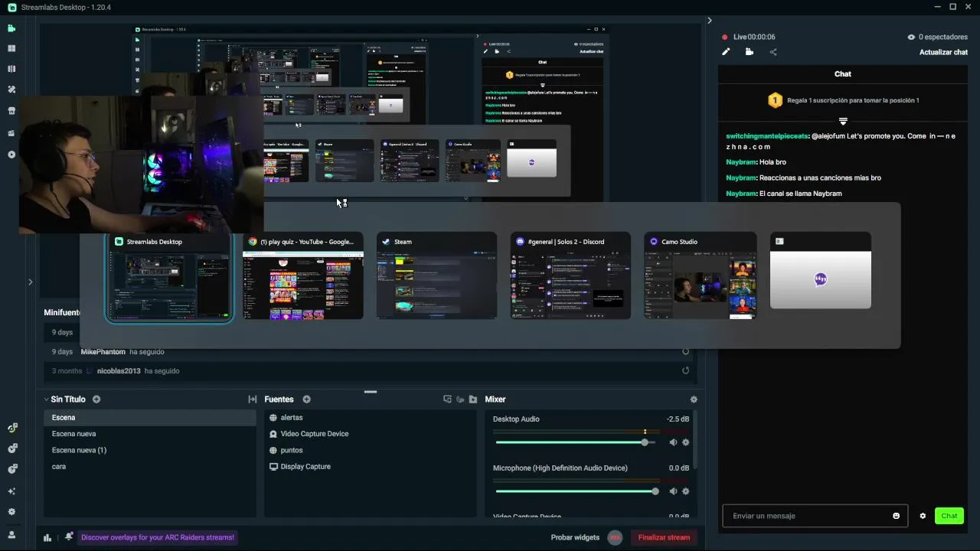
Task: Open notifications bell icon in status bar
Action: [x=69, y=536]
